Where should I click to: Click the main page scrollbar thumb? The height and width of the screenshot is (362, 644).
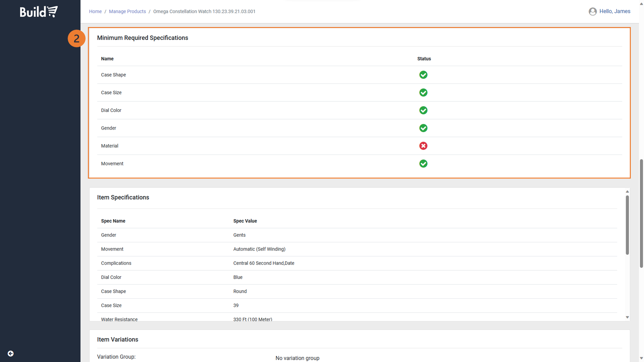[641, 212]
